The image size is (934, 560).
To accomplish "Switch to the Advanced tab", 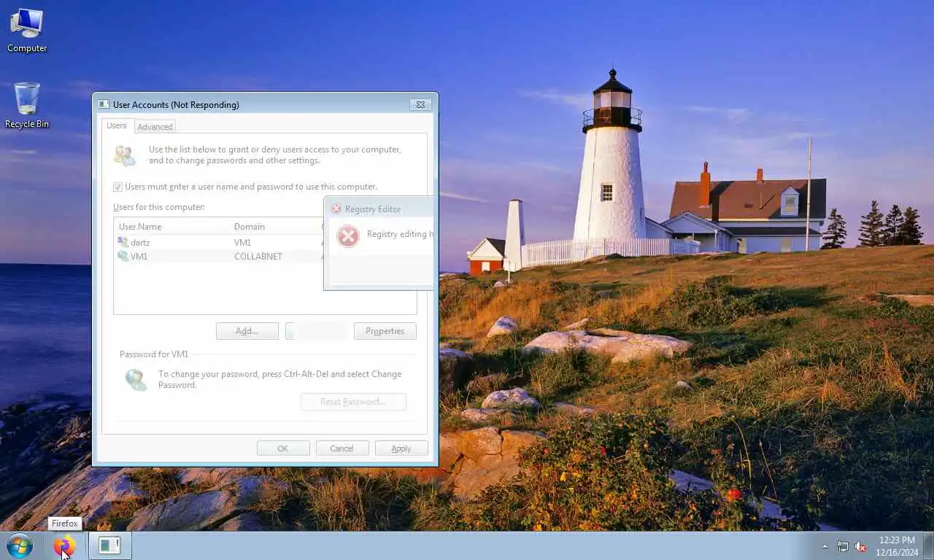I will [x=155, y=126].
